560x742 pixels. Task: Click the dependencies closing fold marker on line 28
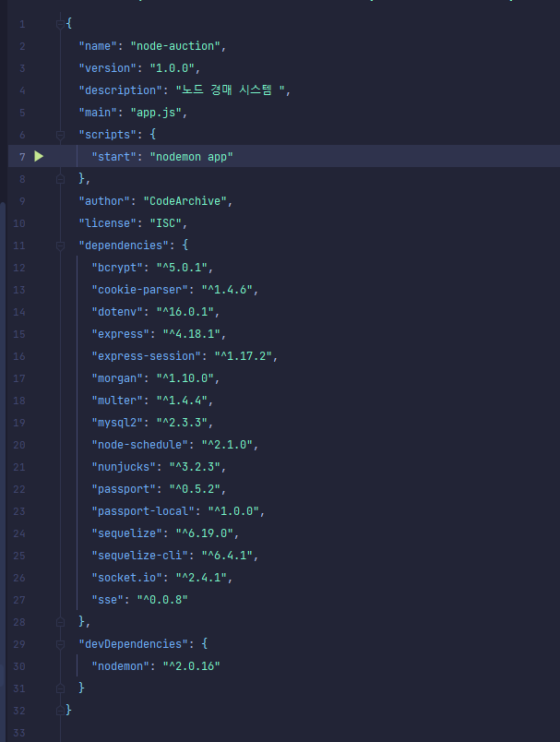coord(60,622)
